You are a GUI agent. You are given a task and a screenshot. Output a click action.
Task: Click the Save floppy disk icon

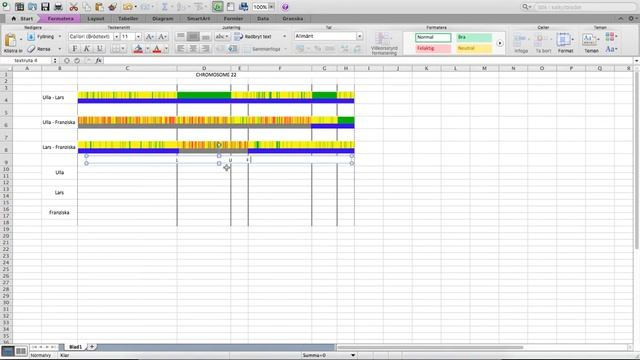[x=45, y=7]
